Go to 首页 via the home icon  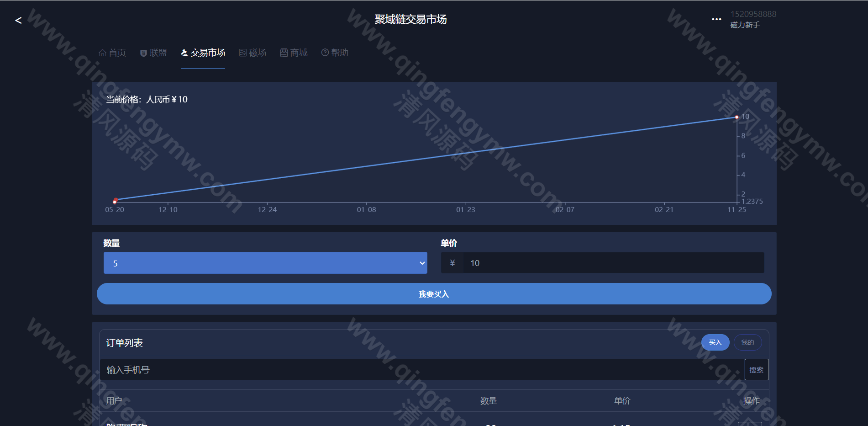(x=103, y=53)
